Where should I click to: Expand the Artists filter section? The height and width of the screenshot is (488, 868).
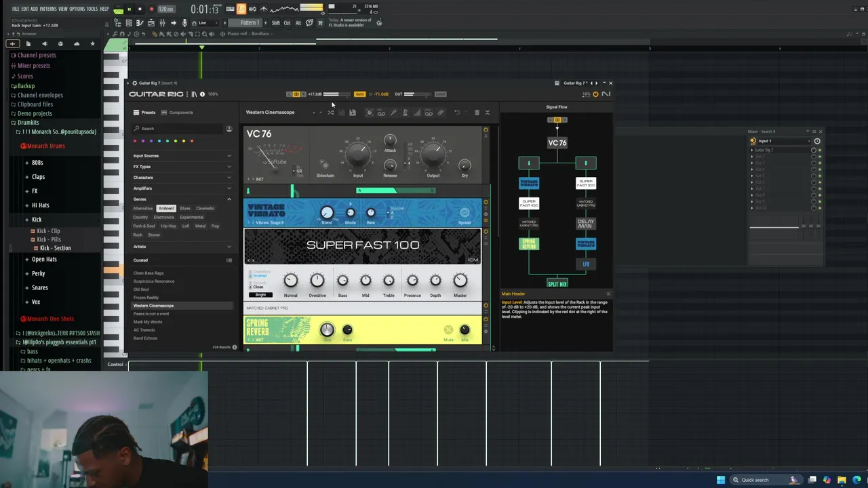pos(181,247)
